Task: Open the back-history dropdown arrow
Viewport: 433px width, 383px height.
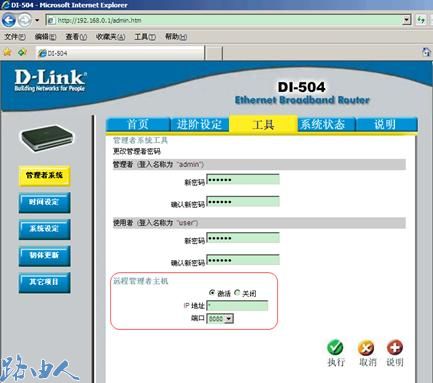Action: pos(37,20)
